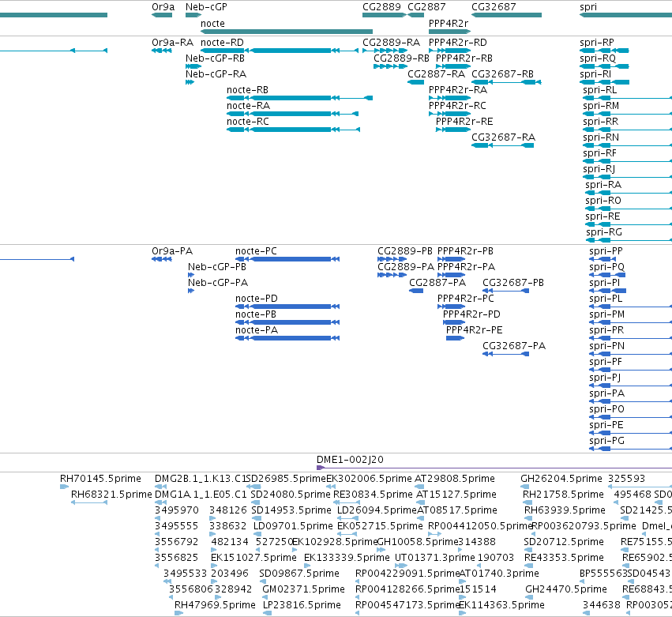Select the PPP4R2r-PE protein label
The height and width of the screenshot is (617, 672).
click(x=474, y=330)
